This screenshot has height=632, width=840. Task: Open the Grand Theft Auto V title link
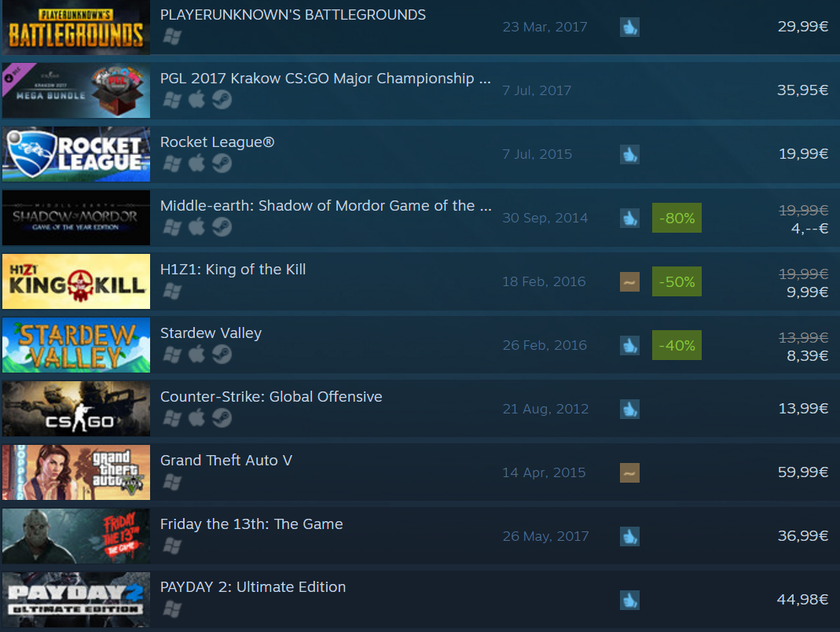click(226, 461)
